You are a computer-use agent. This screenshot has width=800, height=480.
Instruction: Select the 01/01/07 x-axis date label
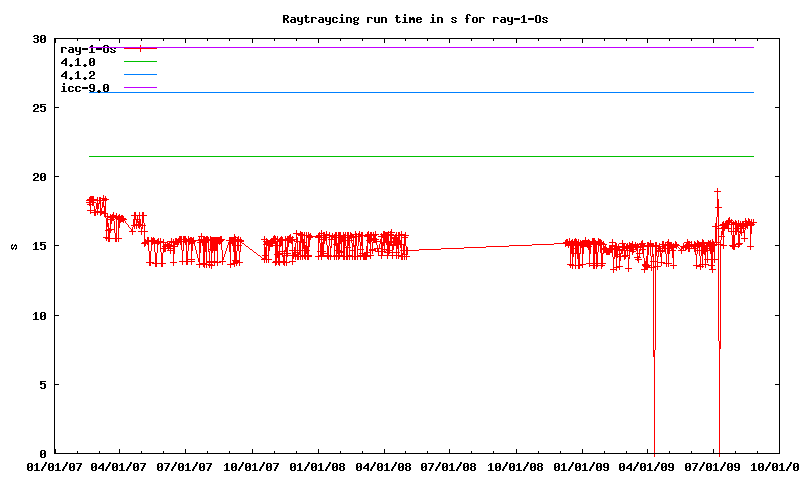tap(54, 466)
